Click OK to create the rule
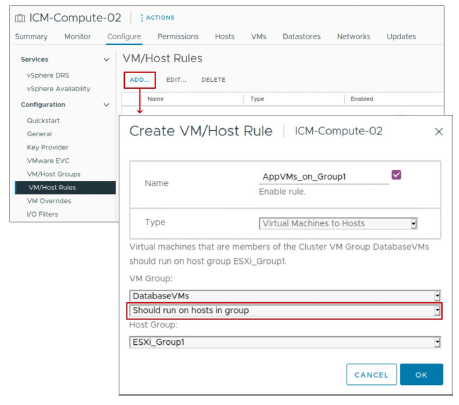 click(421, 375)
